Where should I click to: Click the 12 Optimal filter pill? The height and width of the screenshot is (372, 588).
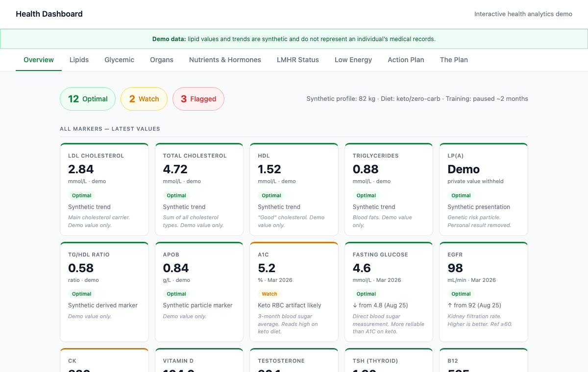(x=88, y=99)
